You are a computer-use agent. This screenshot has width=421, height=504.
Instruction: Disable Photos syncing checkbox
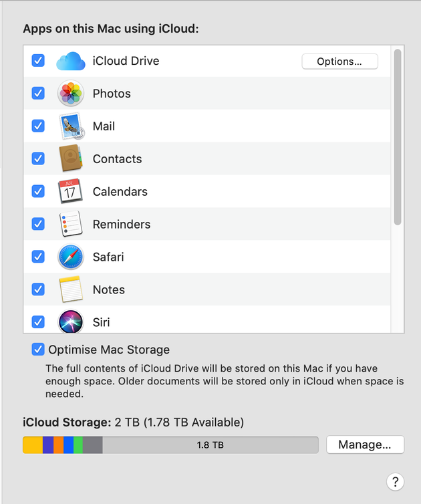coord(38,94)
